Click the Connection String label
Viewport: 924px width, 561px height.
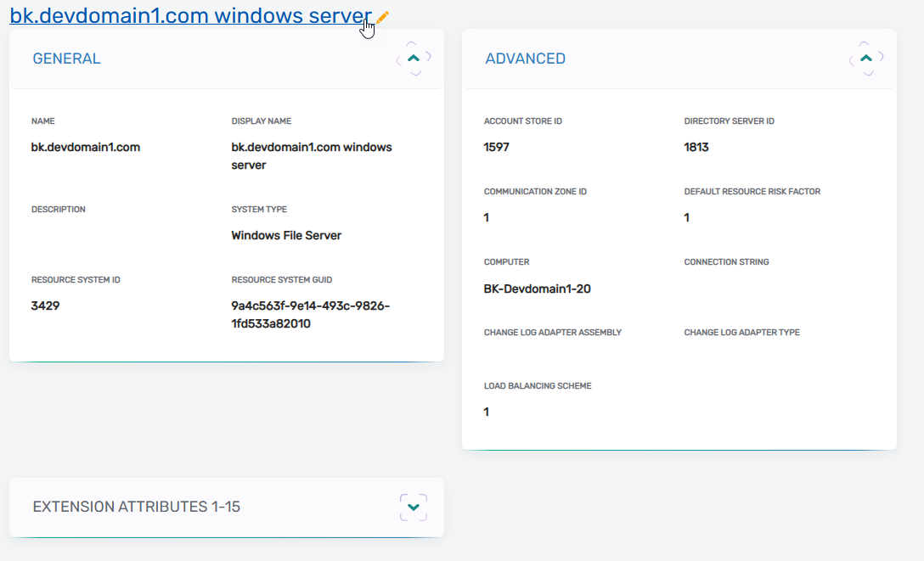pos(726,262)
